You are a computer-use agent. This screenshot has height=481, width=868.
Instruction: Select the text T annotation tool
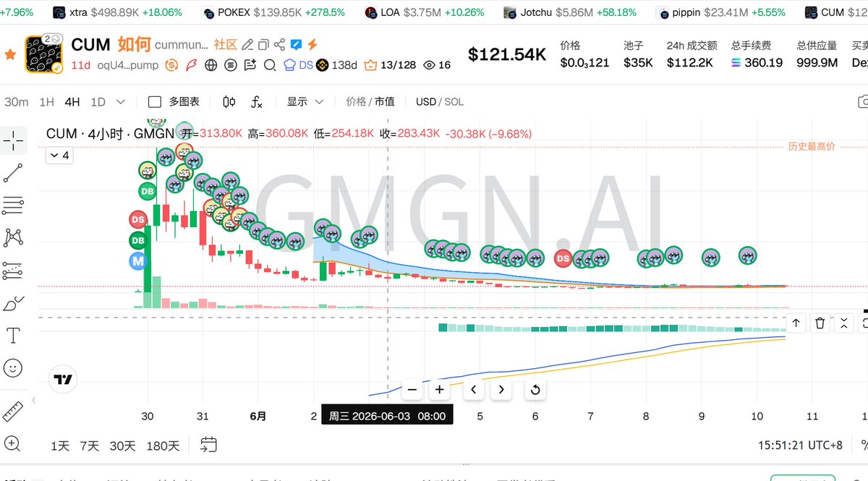coord(13,336)
